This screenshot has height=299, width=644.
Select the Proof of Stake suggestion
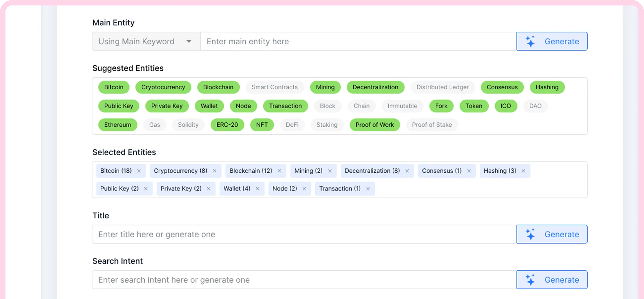pos(432,125)
